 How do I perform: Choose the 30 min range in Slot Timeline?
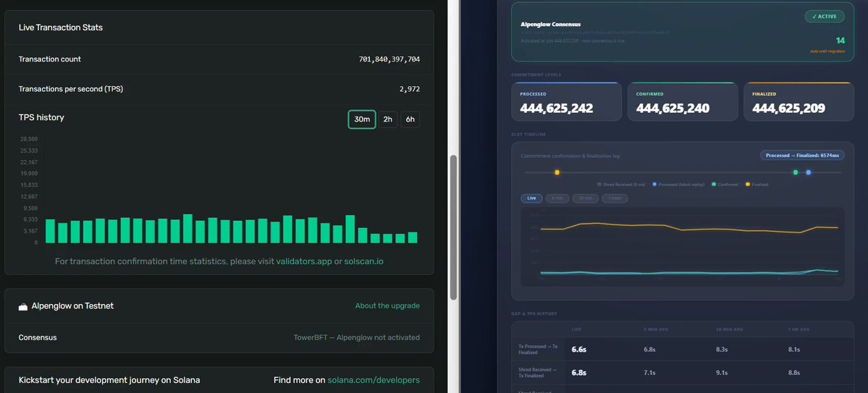pos(586,198)
